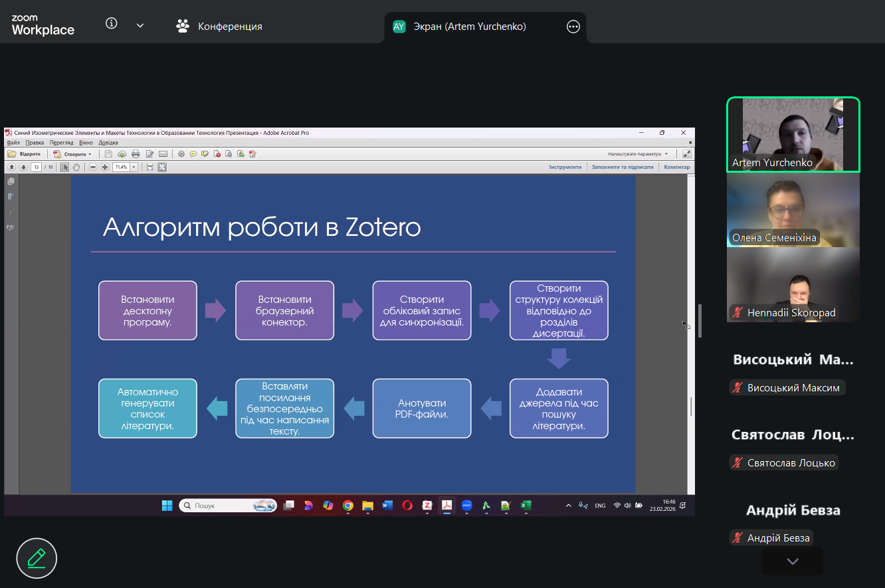
Task: Click the zoom in plus icon
Action: tap(105, 167)
